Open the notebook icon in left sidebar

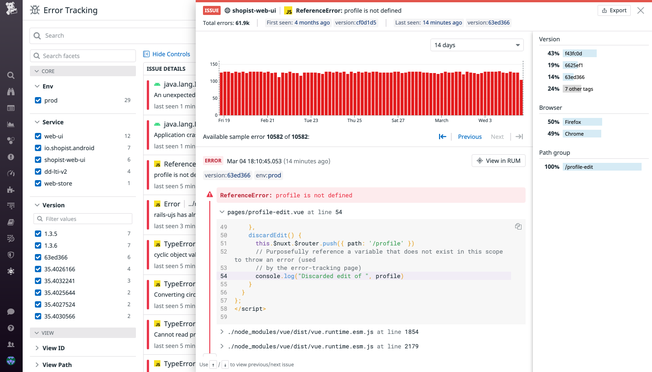point(11,222)
